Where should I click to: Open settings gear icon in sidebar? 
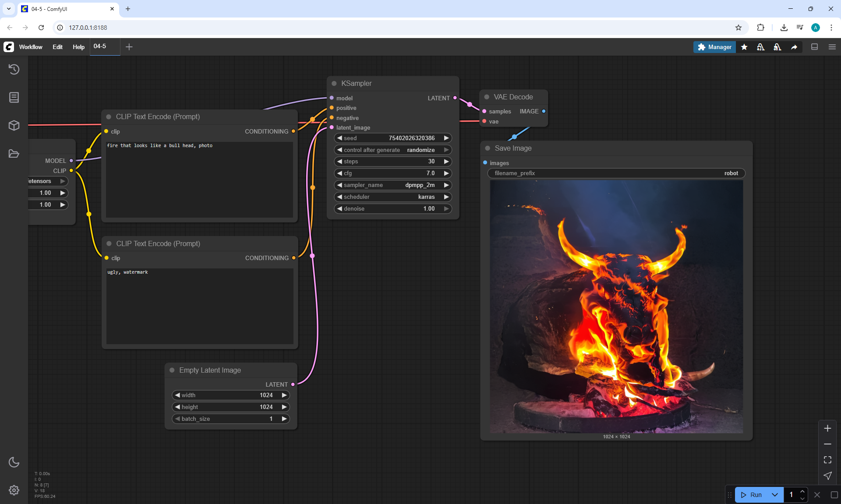[x=14, y=490]
